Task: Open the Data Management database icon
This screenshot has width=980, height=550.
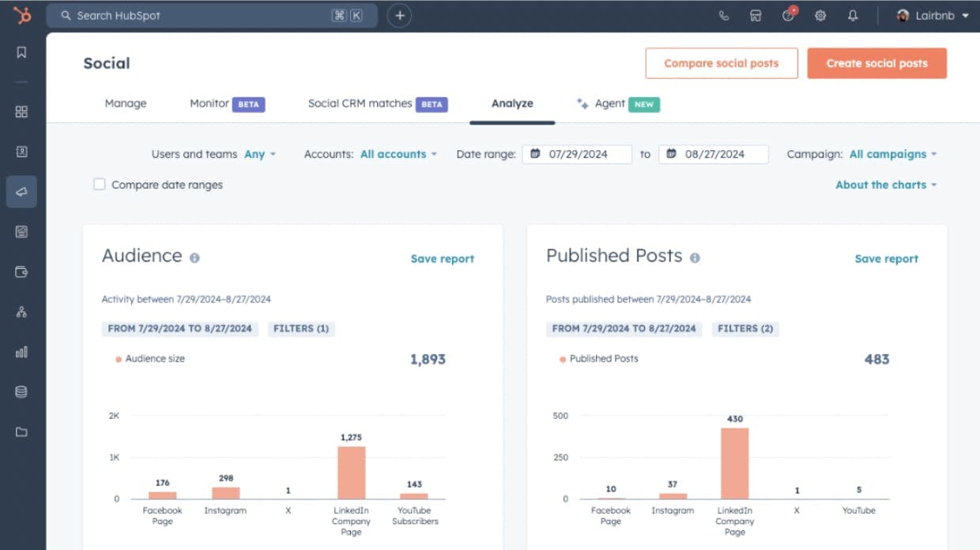Action: 22,391
